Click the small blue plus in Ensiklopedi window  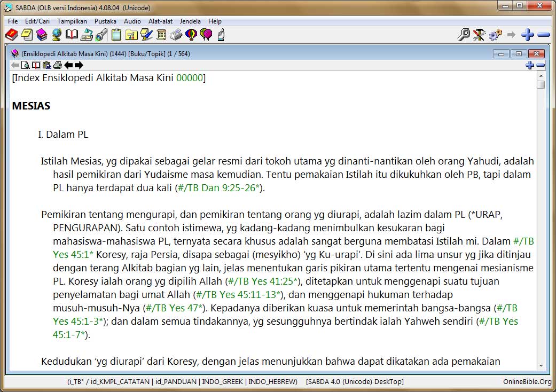530,65
